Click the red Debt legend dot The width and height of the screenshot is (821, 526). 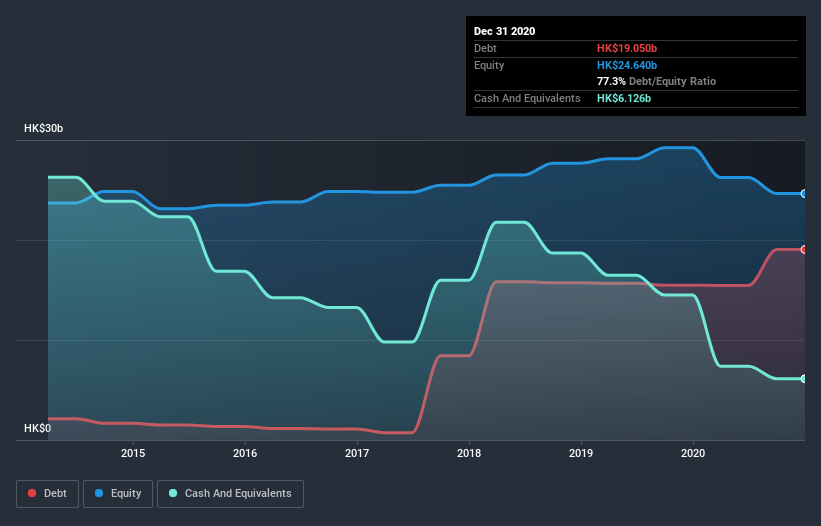click(x=32, y=493)
